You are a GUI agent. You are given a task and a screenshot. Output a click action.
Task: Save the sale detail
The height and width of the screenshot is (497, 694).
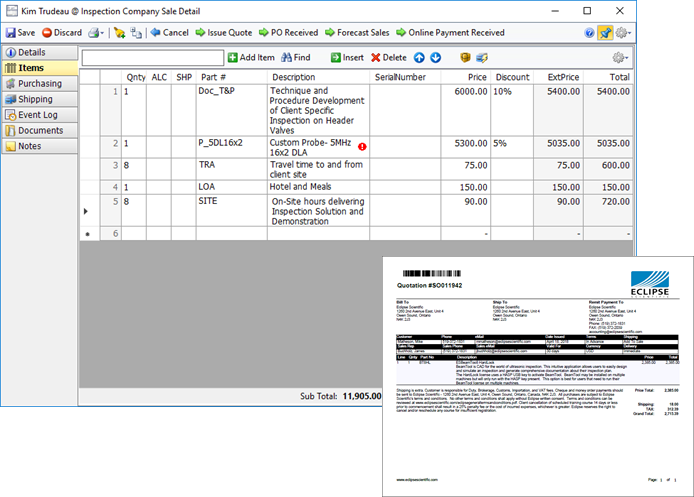tap(20, 33)
